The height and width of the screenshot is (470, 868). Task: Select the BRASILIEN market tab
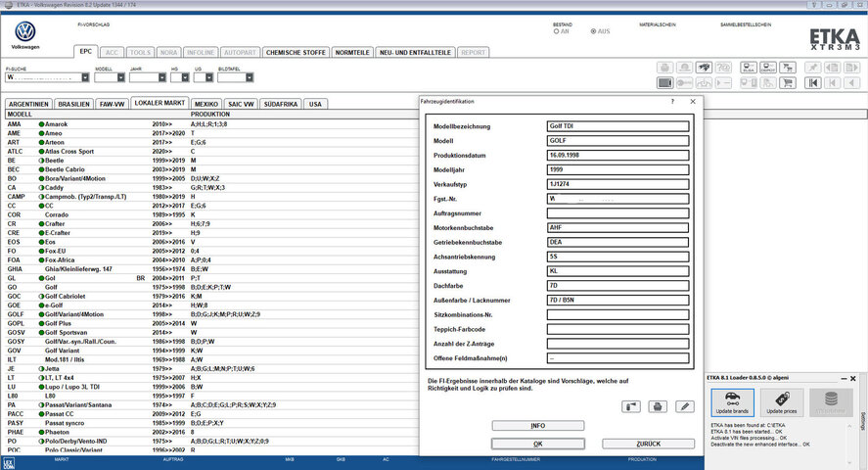click(73, 104)
